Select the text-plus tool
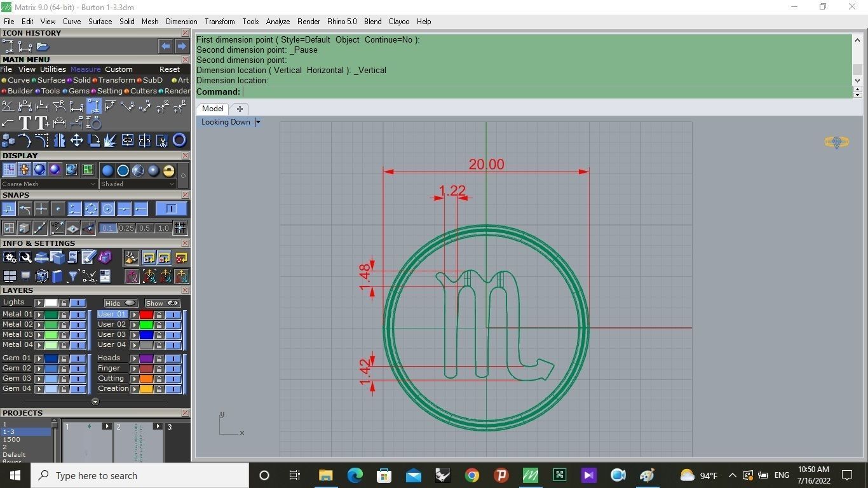This screenshot has height=488, width=868. 42,123
